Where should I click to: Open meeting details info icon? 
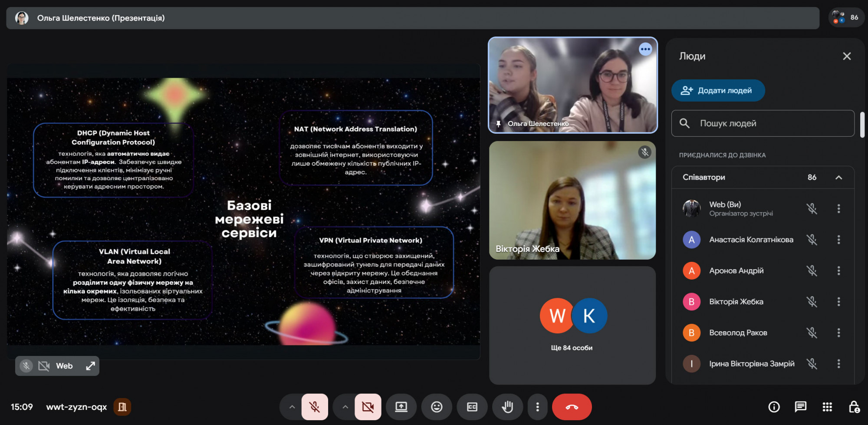click(x=774, y=407)
